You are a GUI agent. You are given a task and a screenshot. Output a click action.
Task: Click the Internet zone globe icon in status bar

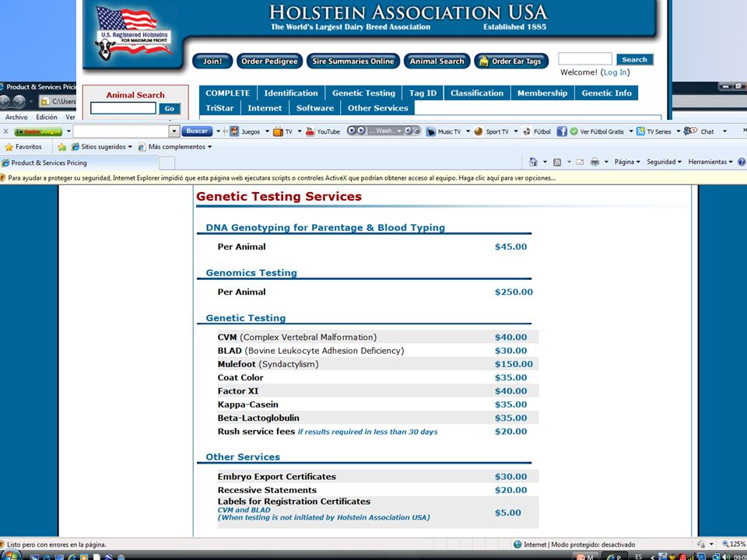click(x=517, y=544)
